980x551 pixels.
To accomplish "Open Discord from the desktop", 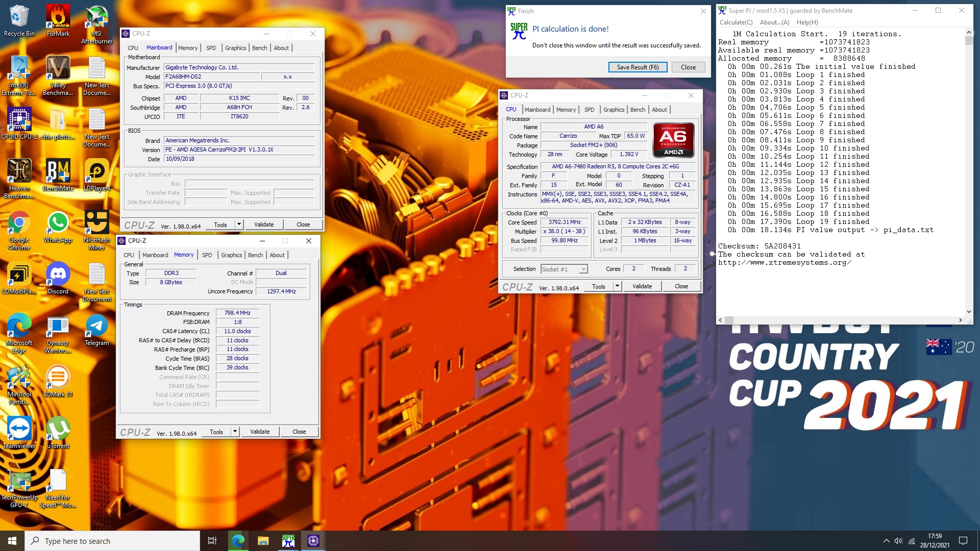I will [58, 279].
